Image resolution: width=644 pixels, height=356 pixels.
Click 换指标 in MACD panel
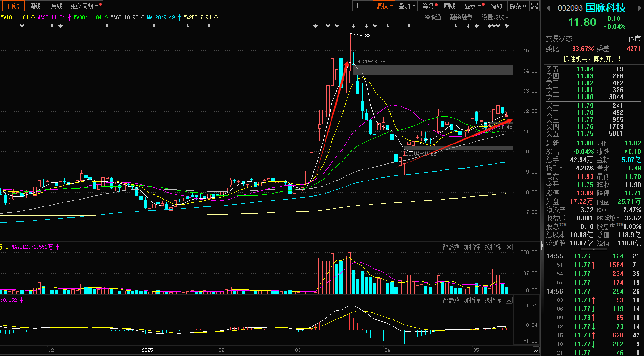493,300
